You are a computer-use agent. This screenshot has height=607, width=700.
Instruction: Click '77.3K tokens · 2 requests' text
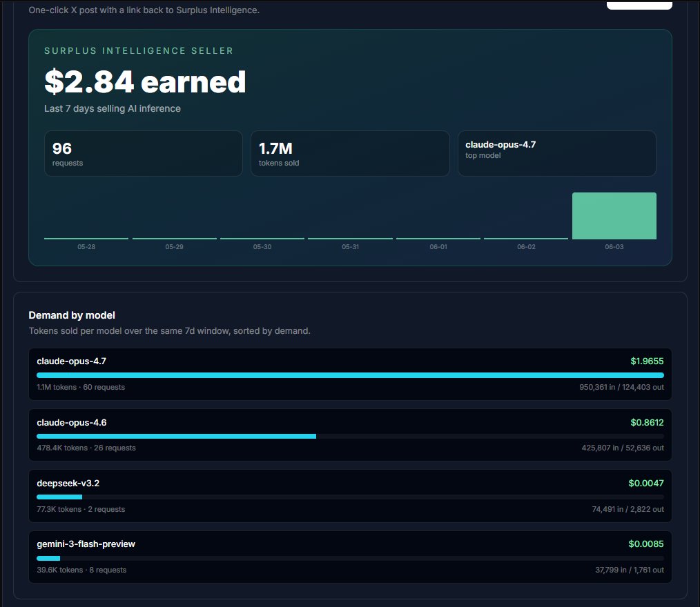coord(81,509)
